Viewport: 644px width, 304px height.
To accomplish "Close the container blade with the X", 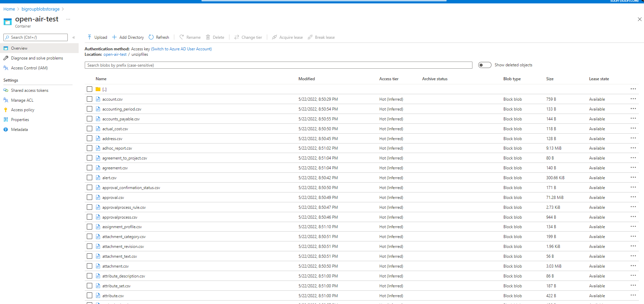I will coord(640,19).
